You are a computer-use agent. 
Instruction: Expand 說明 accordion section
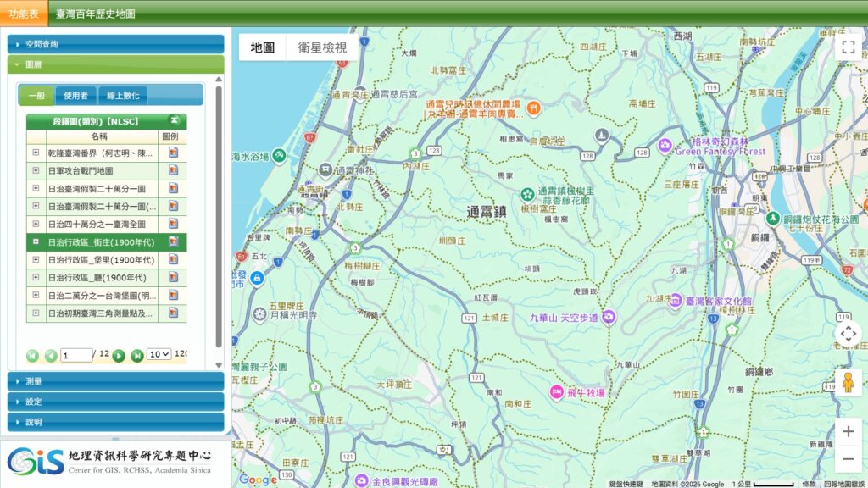115,422
